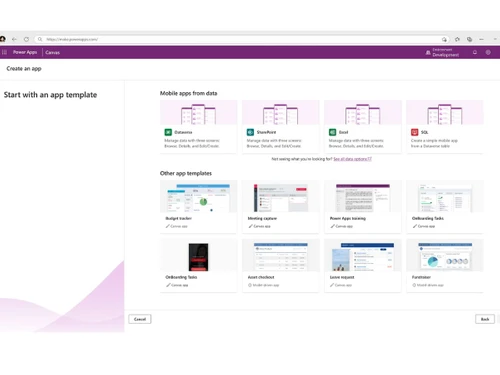Viewport: 500px width, 375px height.
Task: Click the Leave request title text
Action: pyautogui.click(x=342, y=277)
